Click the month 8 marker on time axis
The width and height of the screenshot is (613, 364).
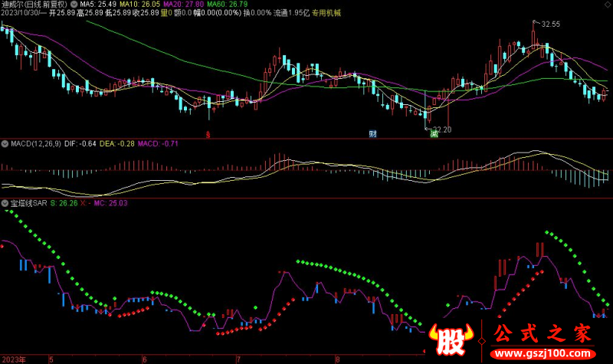pyautogui.click(x=338, y=359)
